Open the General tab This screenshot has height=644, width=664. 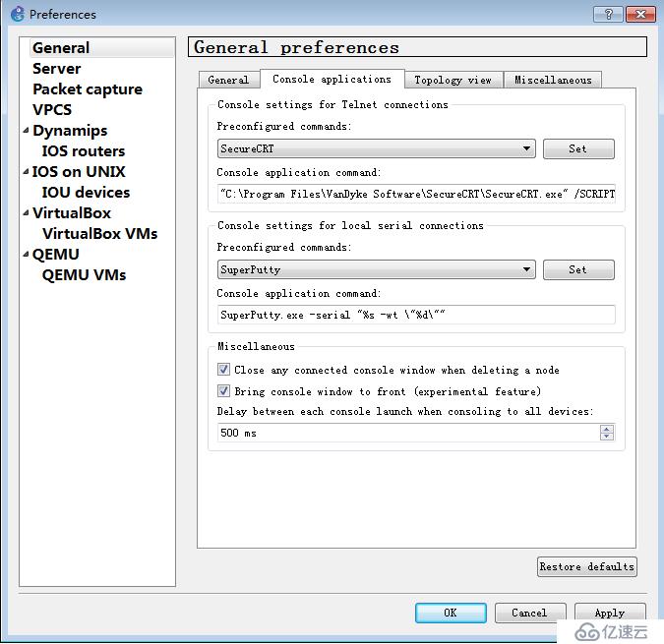228,80
